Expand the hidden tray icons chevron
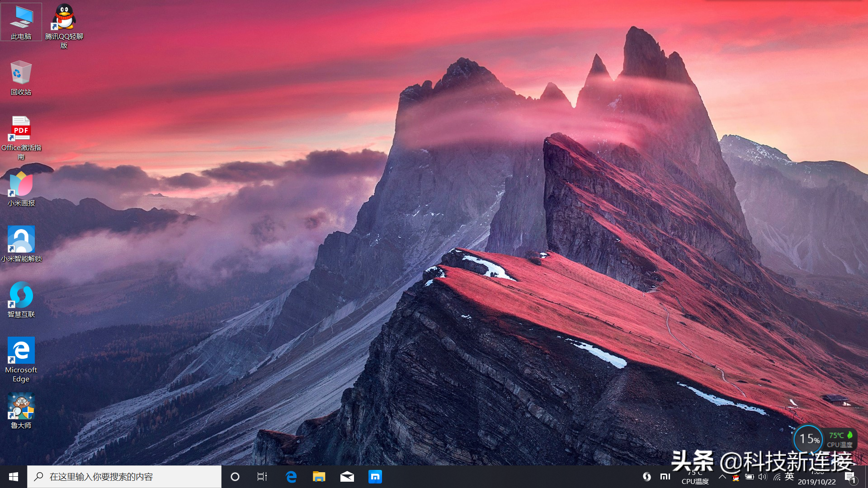The image size is (868, 488). (722, 477)
